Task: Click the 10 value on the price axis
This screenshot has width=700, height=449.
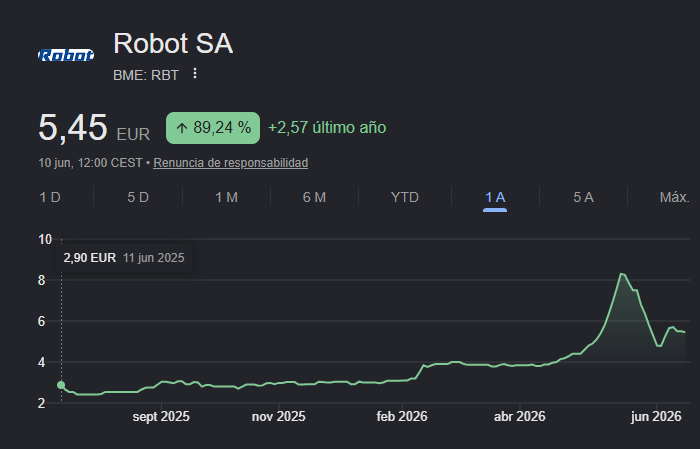Action: [x=45, y=240]
